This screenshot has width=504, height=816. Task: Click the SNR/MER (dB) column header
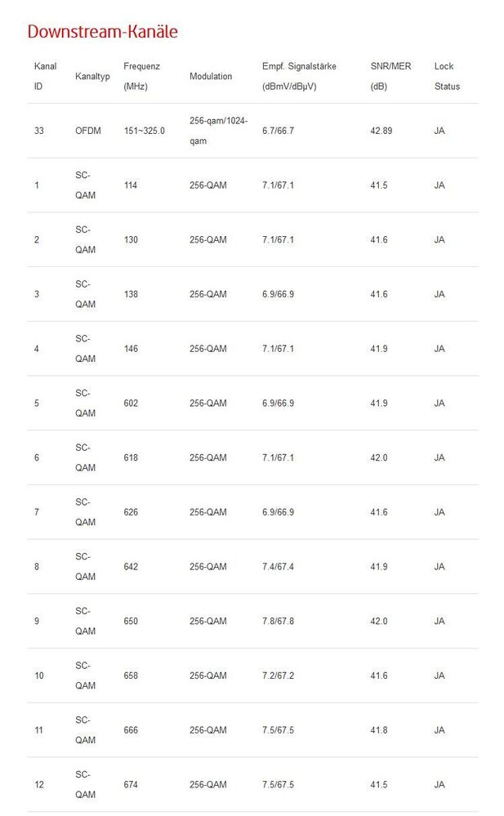pos(390,76)
